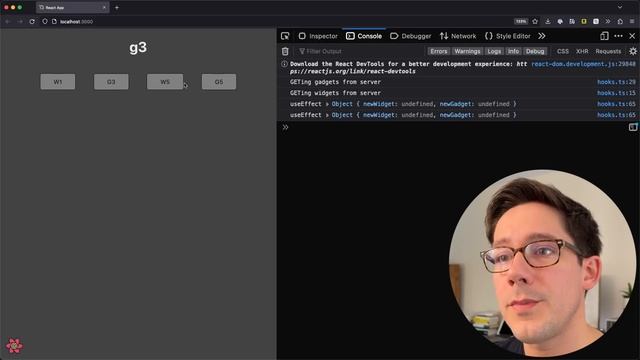640x360 pixels.
Task: Go back in browser history
Action: click(8, 21)
